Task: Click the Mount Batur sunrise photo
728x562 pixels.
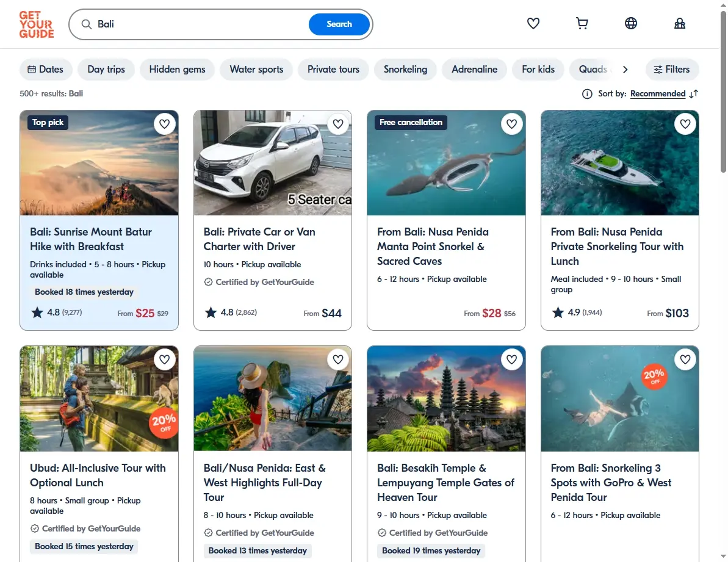Action: (x=99, y=163)
